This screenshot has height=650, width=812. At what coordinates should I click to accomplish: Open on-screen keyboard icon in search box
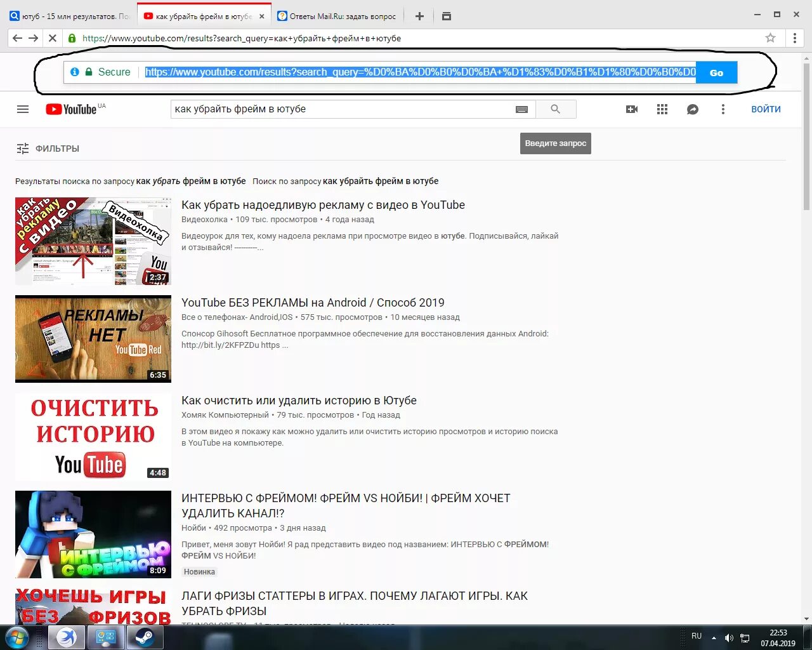[521, 109]
